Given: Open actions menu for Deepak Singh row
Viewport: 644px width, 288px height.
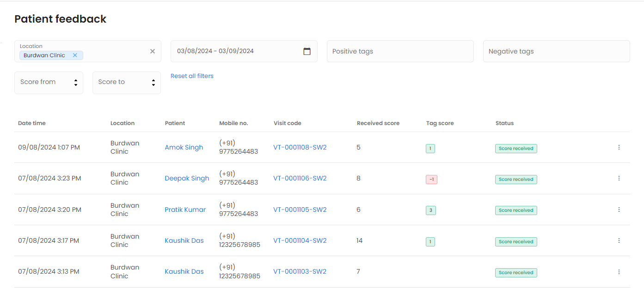Looking at the screenshot, I should tap(619, 179).
